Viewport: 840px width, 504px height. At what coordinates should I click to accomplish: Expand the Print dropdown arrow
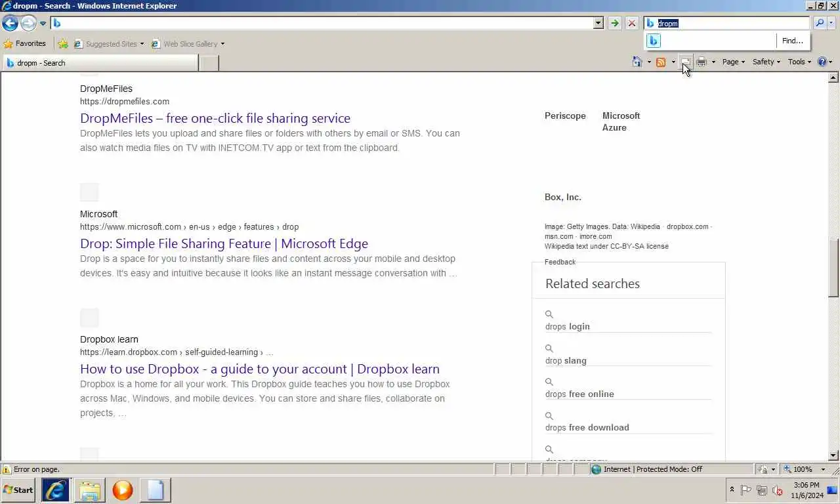[713, 62]
